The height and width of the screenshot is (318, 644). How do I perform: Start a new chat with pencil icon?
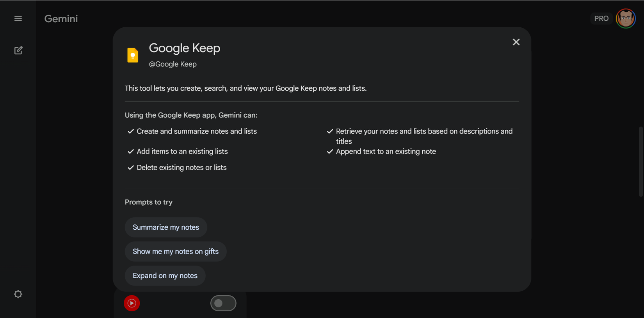tap(18, 50)
